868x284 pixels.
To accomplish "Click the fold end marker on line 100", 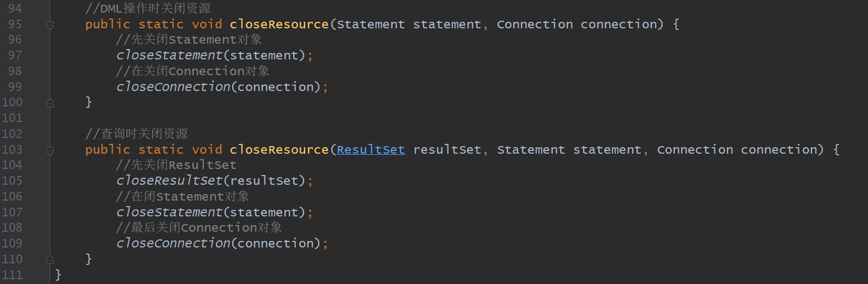I will [50, 103].
